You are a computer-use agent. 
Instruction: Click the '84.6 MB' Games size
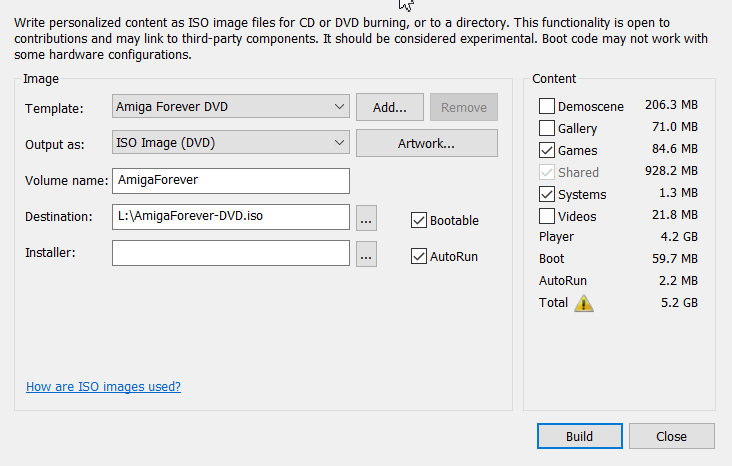[x=675, y=148]
